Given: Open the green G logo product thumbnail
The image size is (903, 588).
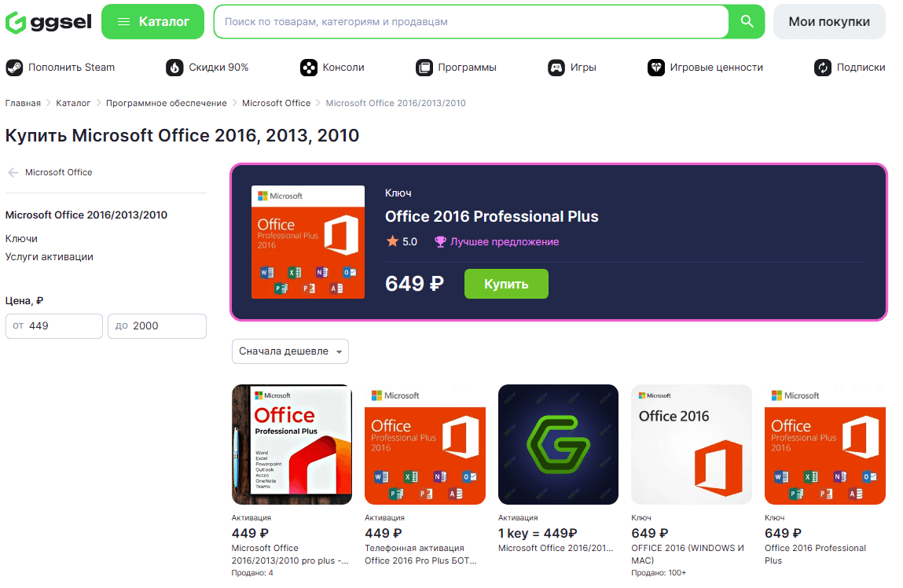Looking at the screenshot, I should tap(558, 445).
